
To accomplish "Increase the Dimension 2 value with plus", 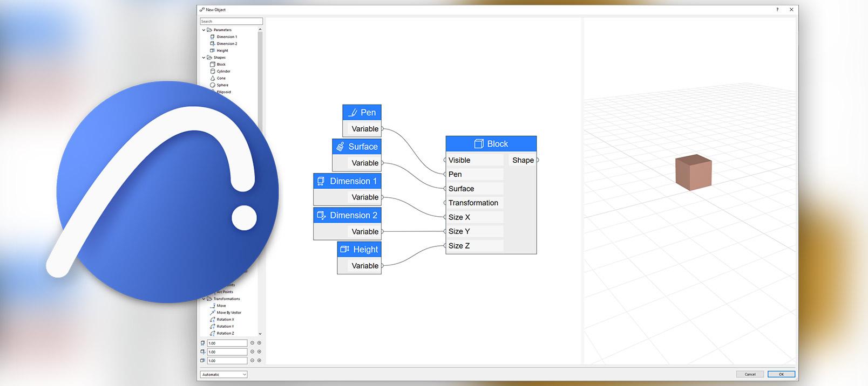I will coord(259,352).
